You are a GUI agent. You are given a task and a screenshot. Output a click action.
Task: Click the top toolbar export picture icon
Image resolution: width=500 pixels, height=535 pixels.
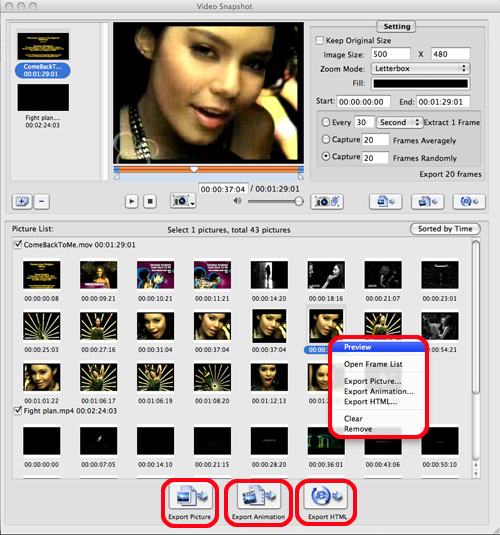(386, 202)
